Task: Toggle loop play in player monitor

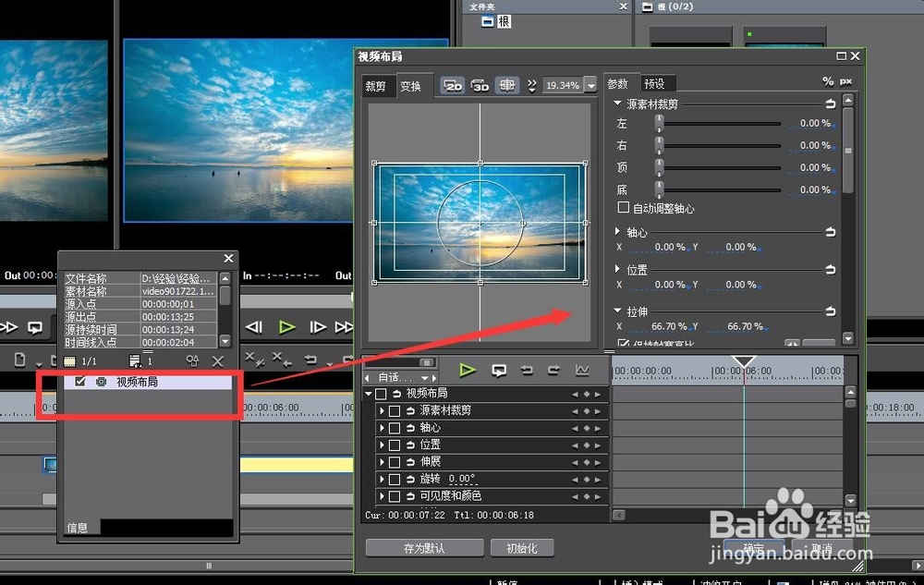Action: pyautogui.click(x=35, y=327)
